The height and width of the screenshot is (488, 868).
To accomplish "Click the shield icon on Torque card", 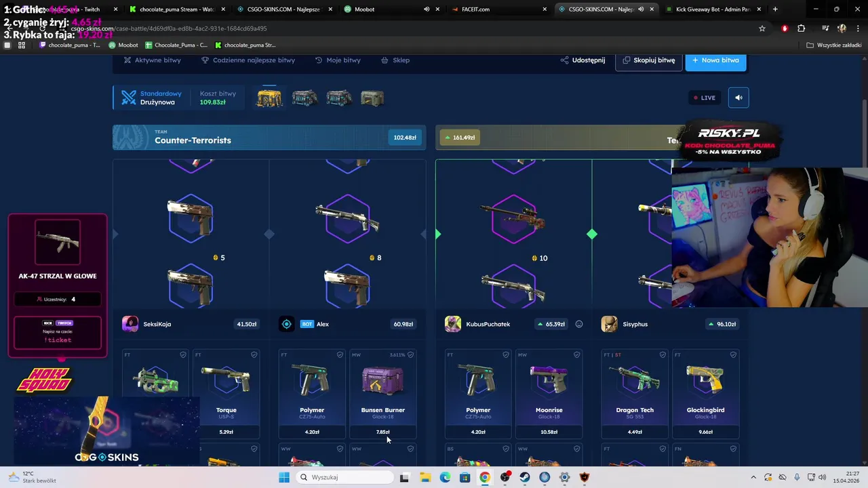I will (x=254, y=354).
